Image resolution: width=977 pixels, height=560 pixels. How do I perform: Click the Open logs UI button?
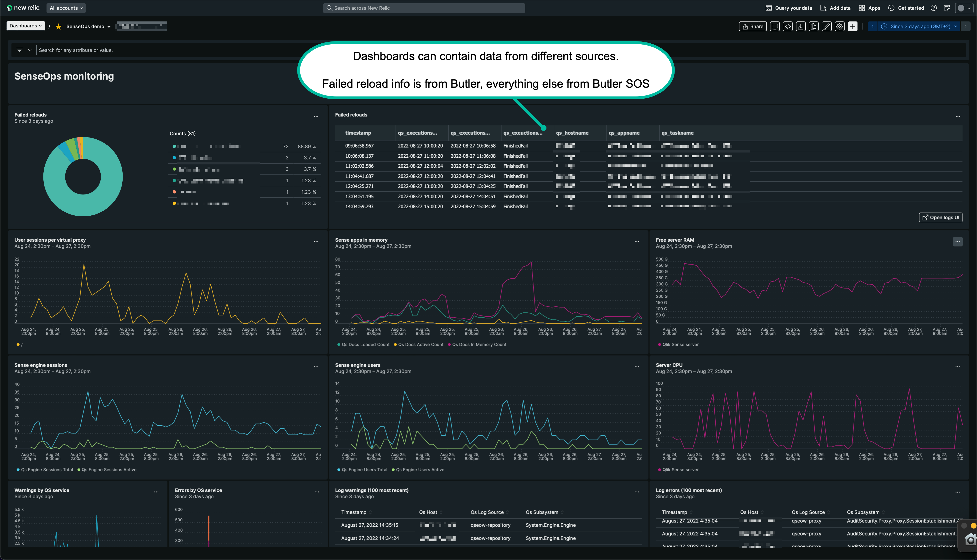click(941, 217)
